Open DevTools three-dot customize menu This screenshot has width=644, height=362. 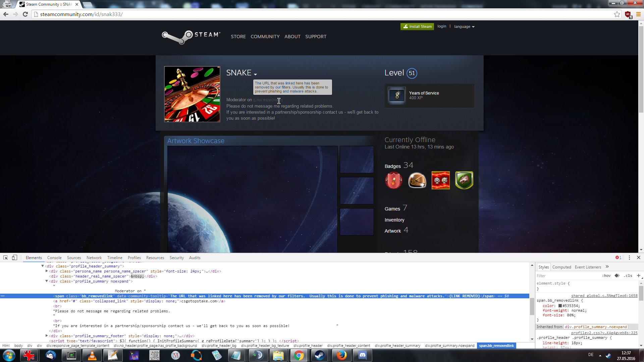[x=629, y=257]
